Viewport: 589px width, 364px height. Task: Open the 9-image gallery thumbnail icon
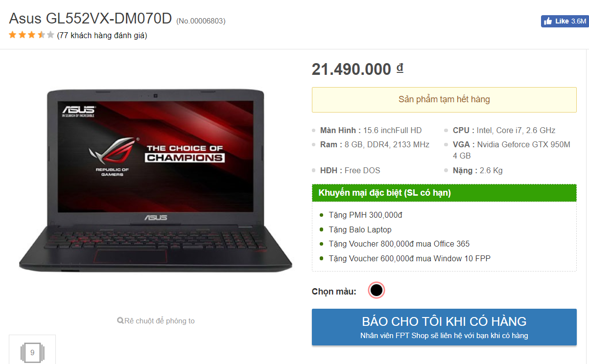[32, 352]
